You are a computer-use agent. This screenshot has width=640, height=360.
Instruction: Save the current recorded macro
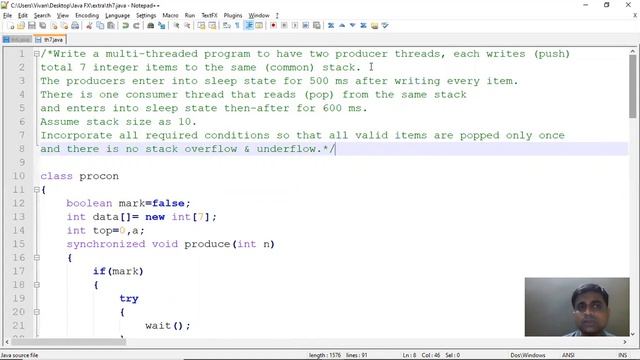[x=316, y=26]
